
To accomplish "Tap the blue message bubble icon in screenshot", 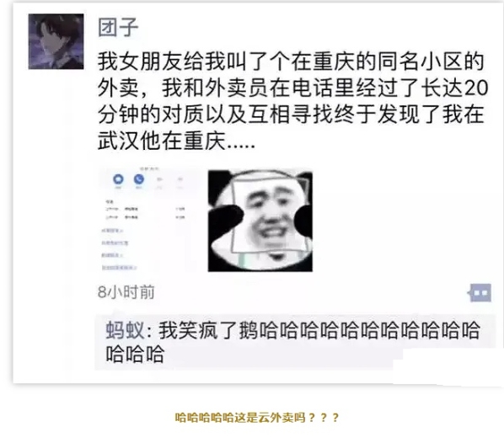I will [118, 179].
